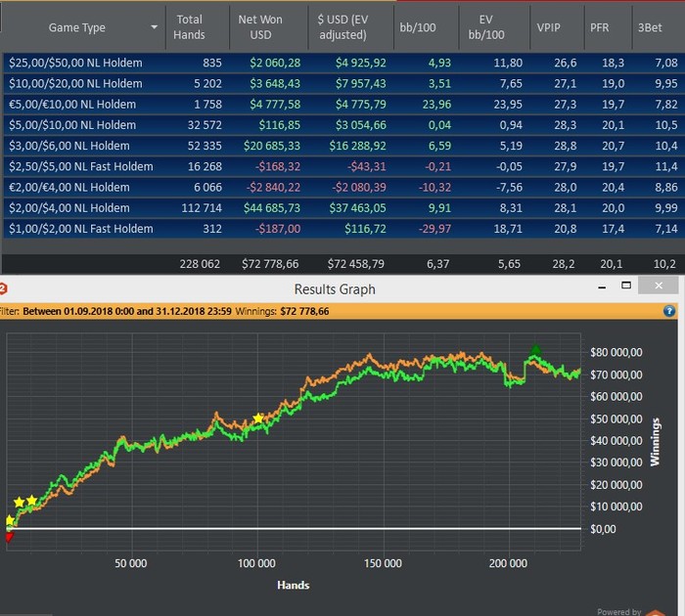Click the red marker at the graph start
685x616 pixels.
point(10,536)
